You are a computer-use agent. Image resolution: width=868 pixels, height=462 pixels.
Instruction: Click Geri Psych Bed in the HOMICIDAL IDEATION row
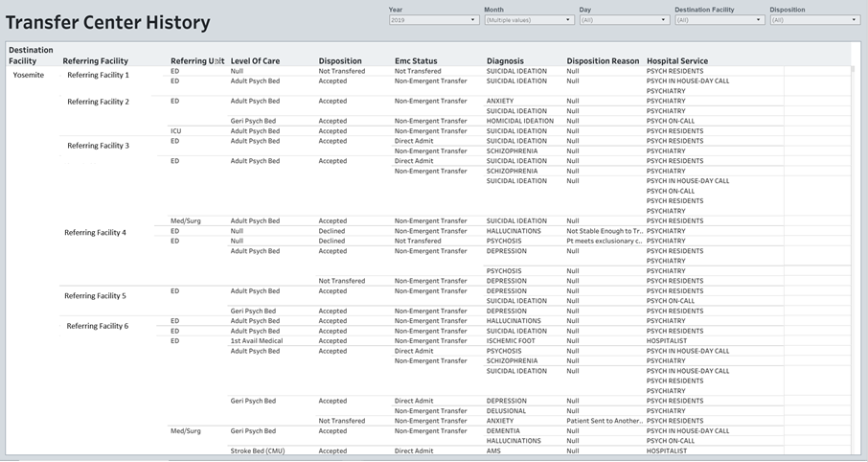253,121
